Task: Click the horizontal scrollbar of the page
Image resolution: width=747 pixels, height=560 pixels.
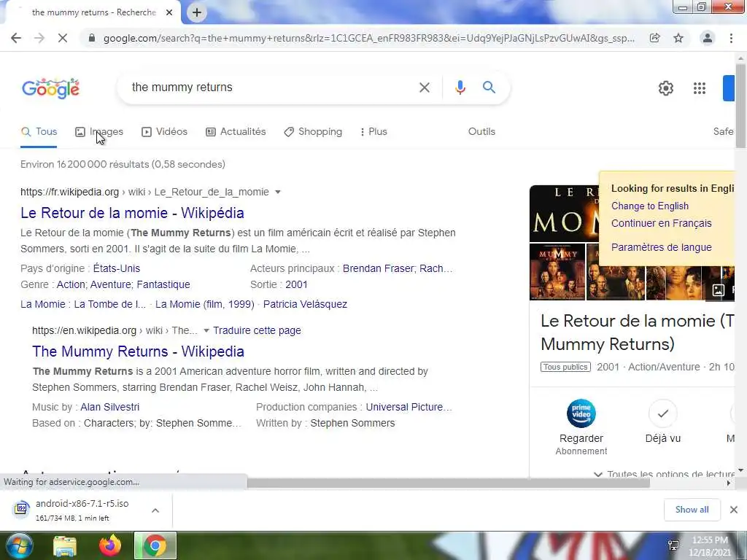Action: (449, 483)
